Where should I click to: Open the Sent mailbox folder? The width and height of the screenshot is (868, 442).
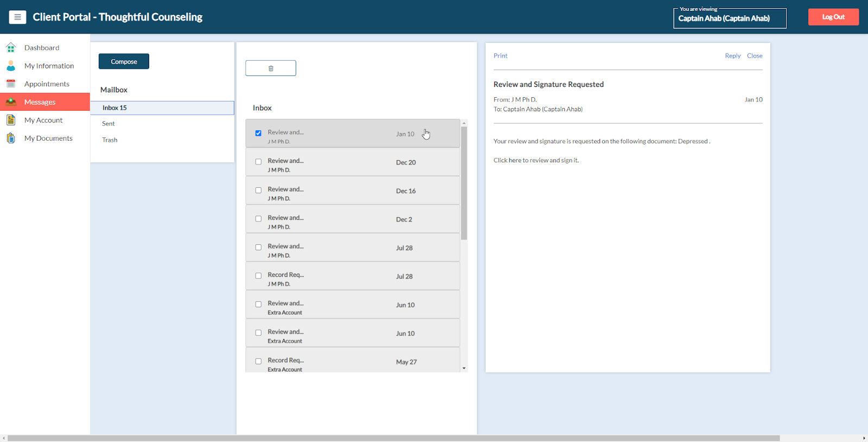(x=108, y=124)
